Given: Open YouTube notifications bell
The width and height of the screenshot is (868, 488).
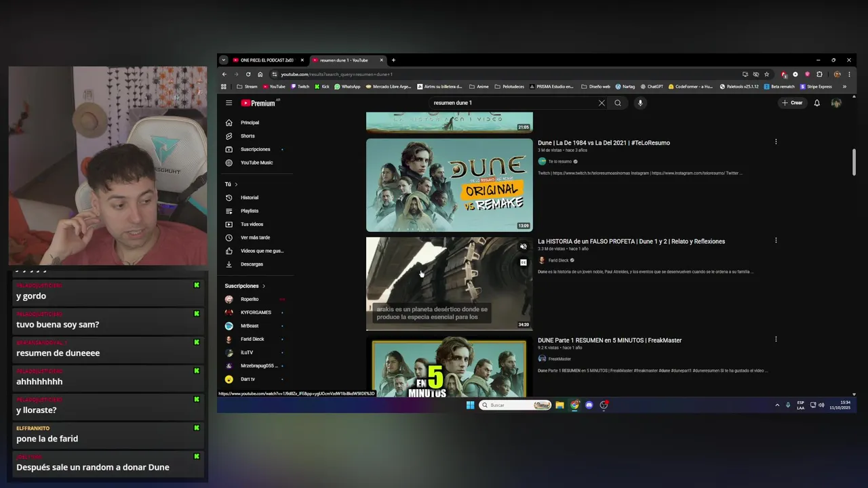Looking at the screenshot, I should (817, 103).
